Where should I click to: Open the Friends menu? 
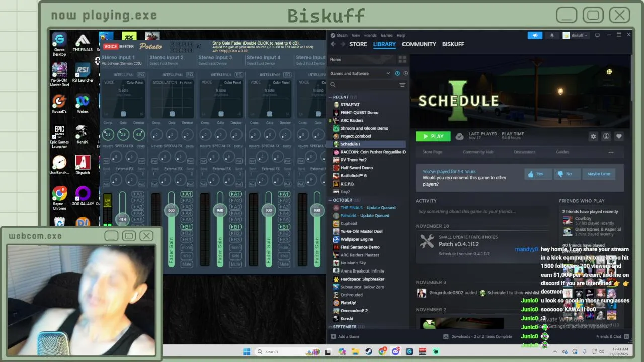coord(370,35)
